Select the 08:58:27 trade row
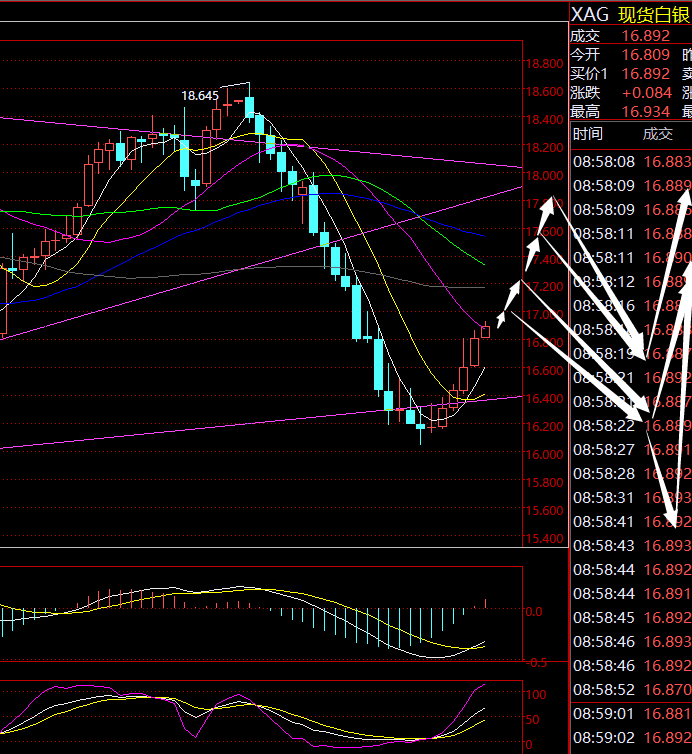This screenshot has height=754, width=692. (x=629, y=450)
